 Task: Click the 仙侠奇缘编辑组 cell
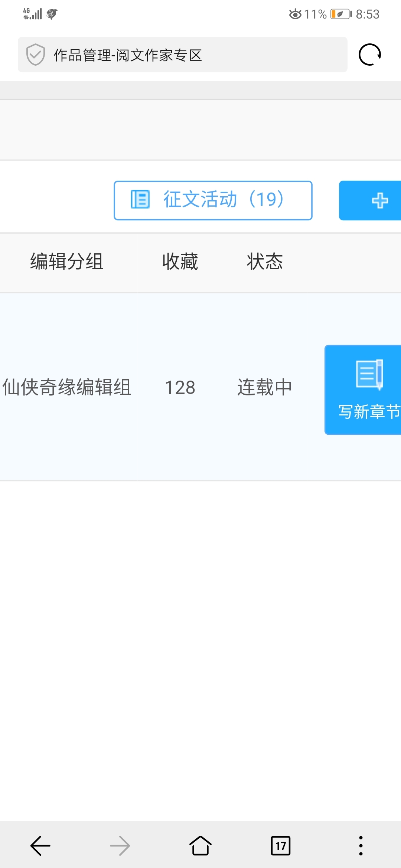[67, 387]
